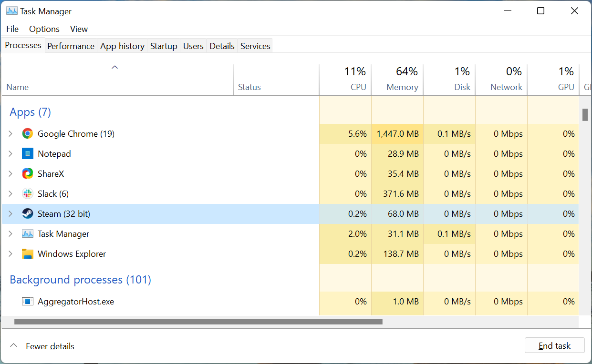Select the Slack (6) row name

click(x=53, y=194)
